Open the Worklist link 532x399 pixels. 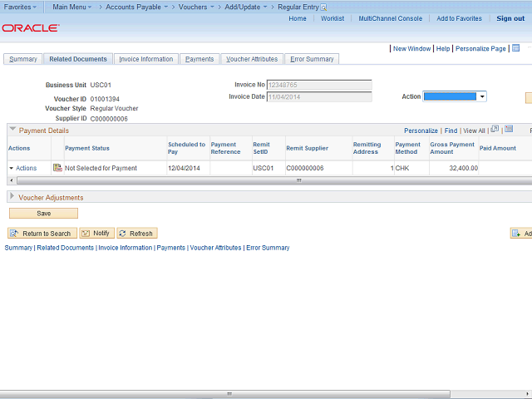coord(332,18)
